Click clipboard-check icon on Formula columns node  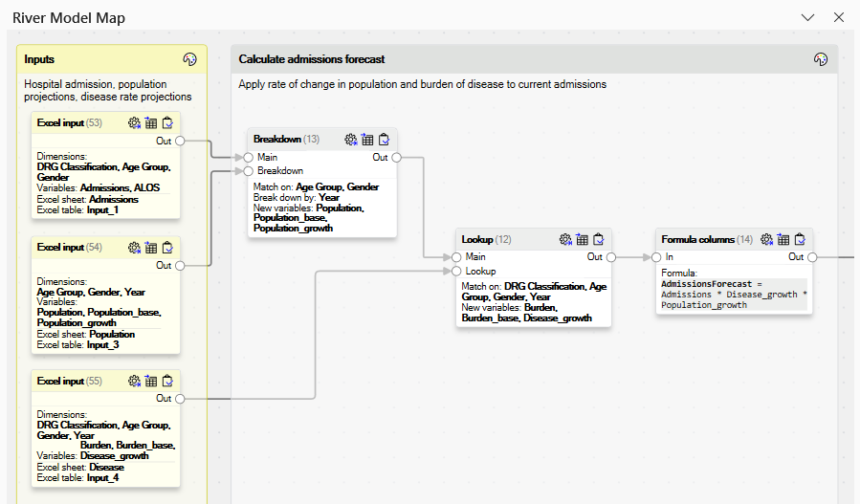click(801, 239)
